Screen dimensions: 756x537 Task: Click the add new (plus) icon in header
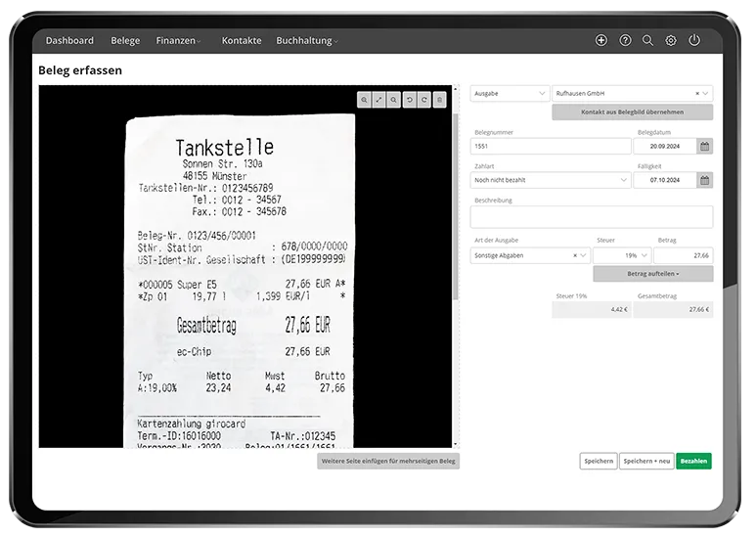click(601, 40)
